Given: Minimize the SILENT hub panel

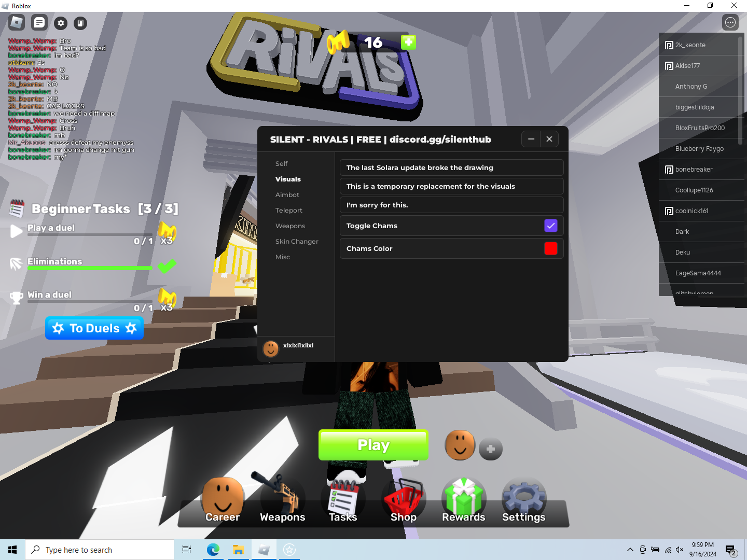Looking at the screenshot, I should pyautogui.click(x=531, y=139).
